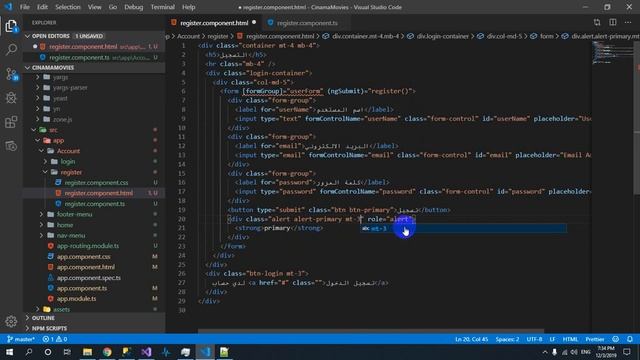Viewport: 640px width, 360px height.
Task: Open the Debug menu
Action: click(x=133, y=7)
